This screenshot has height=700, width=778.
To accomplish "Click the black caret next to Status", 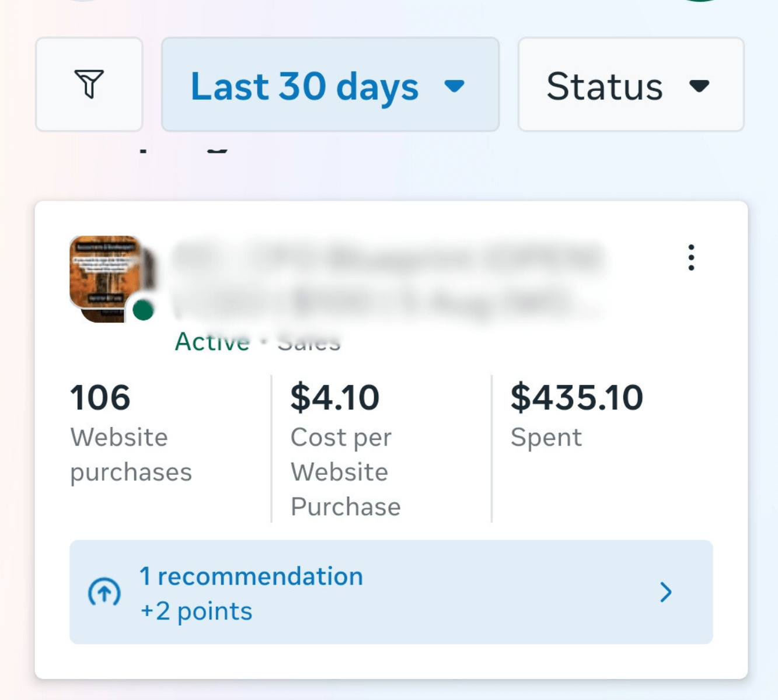I will click(x=699, y=86).
